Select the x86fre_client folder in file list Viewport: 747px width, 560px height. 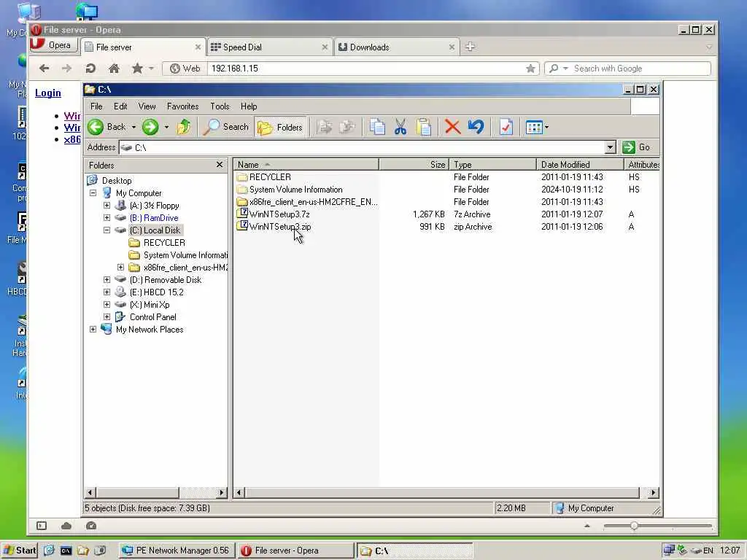click(313, 202)
